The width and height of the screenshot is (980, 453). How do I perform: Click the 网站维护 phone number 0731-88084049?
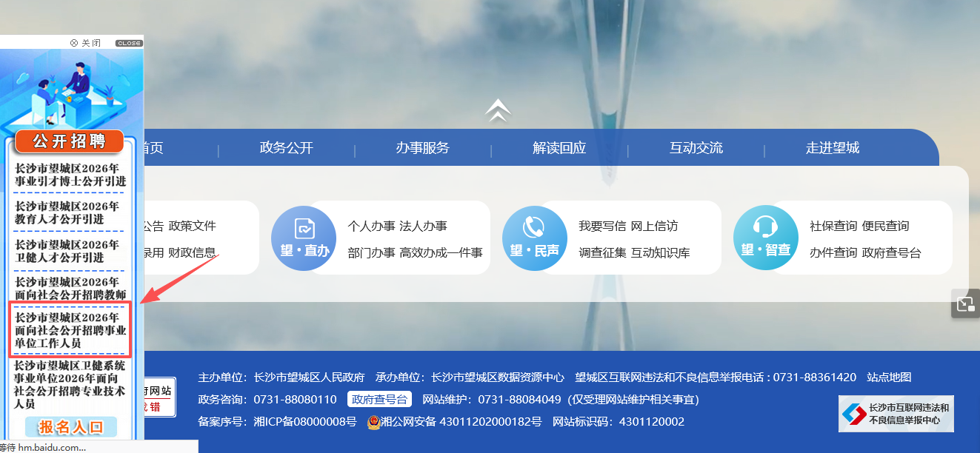tap(519, 399)
